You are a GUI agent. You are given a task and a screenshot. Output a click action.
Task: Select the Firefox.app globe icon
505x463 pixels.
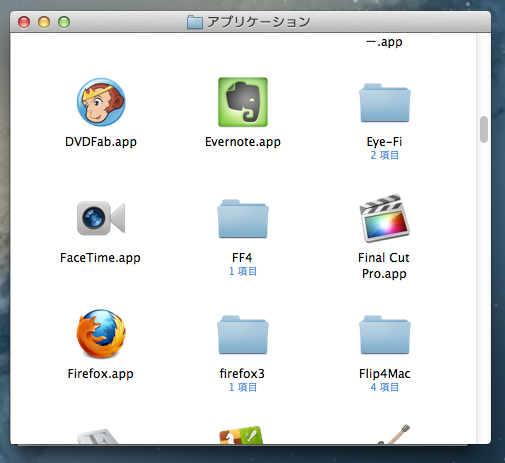(101, 334)
